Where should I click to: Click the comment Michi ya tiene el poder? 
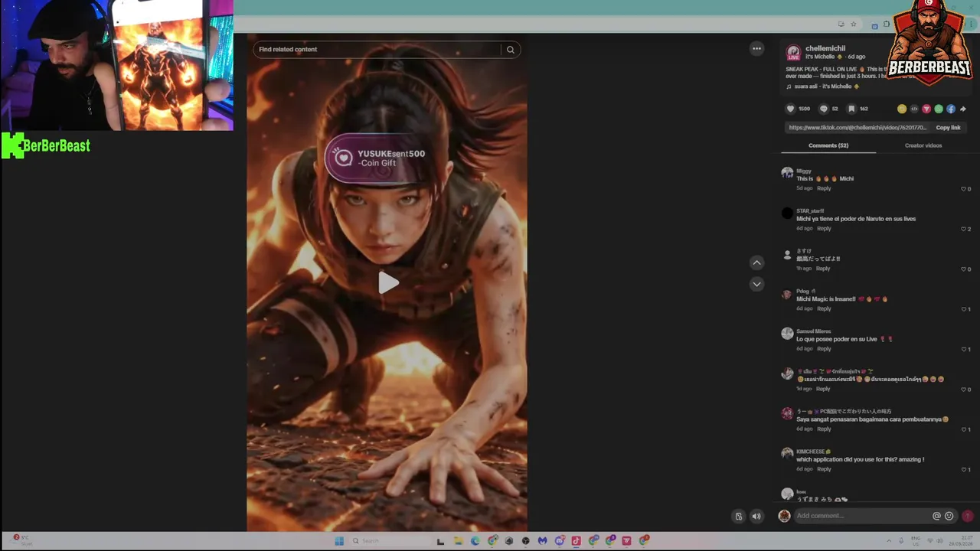point(856,219)
